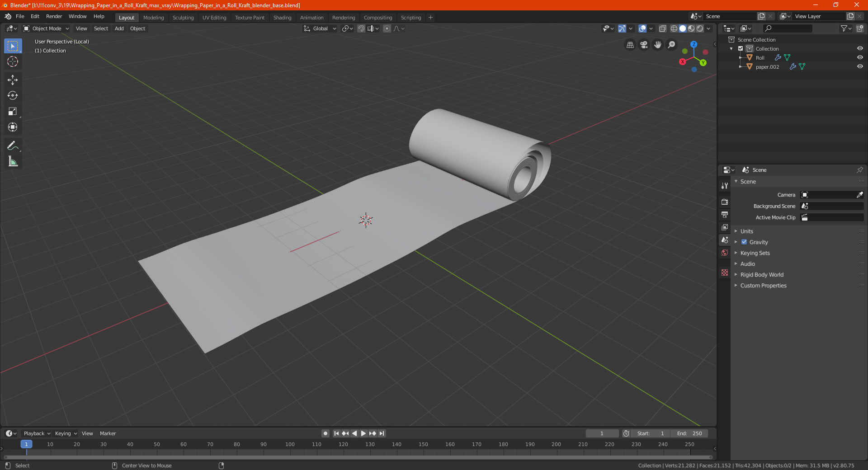The height and width of the screenshot is (470, 868).
Task: Open the pivot point dropdown
Action: [x=347, y=28]
